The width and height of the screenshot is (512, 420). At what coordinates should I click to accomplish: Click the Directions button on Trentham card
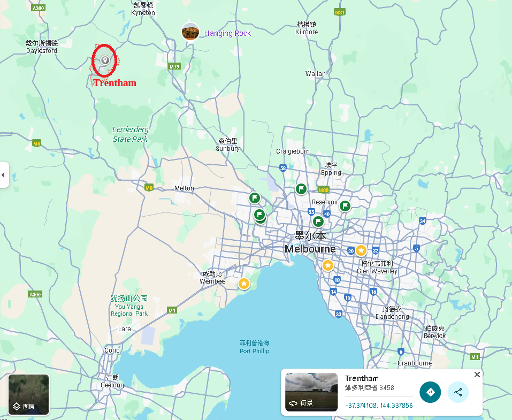[x=430, y=392]
